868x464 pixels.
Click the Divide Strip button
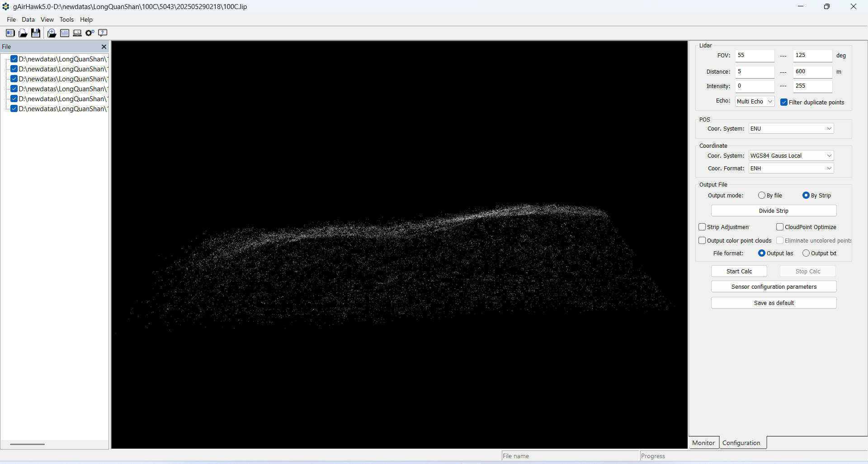[774, 211]
